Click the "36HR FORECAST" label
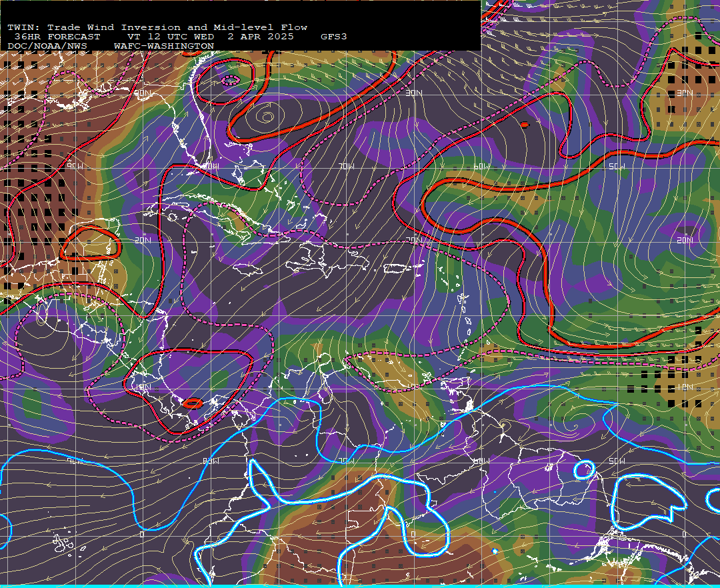This screenshot has height=588, width=720. [57, 37]
